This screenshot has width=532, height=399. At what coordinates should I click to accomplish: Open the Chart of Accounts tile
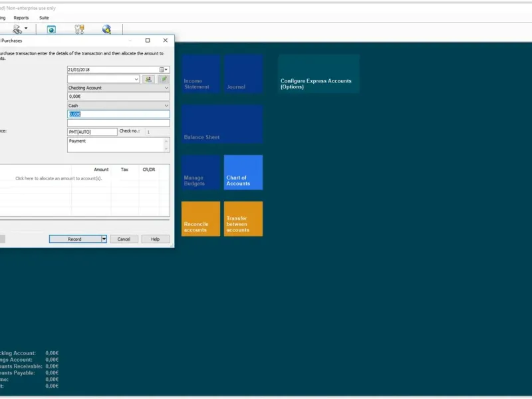click(243, 173)
